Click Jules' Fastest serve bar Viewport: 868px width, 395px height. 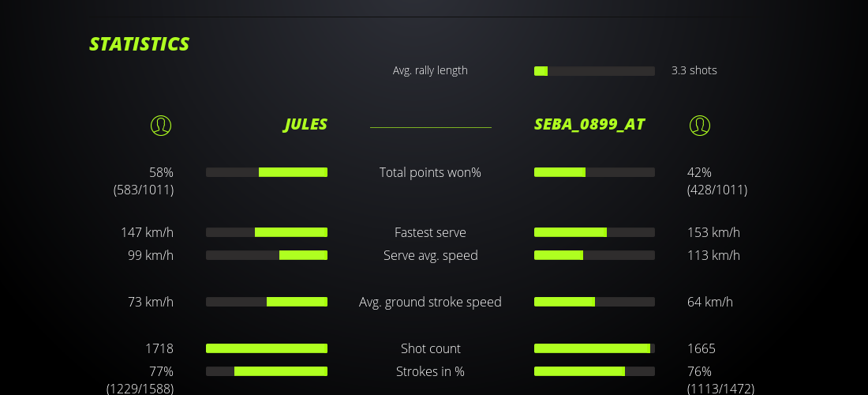click(267, 232)
